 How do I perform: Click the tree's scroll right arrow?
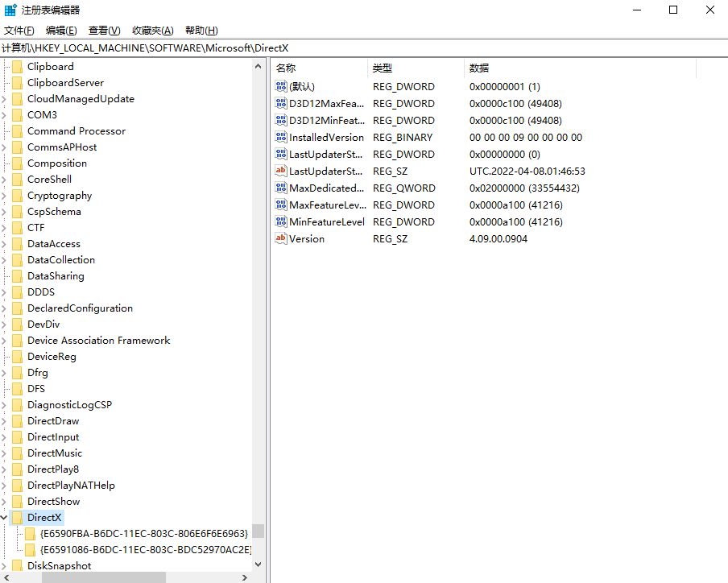(245, 577)
